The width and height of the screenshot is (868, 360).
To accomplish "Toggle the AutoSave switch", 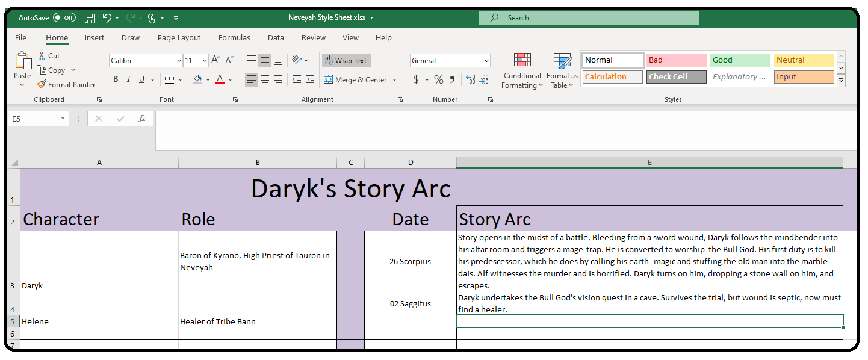I will click(64, 18).
